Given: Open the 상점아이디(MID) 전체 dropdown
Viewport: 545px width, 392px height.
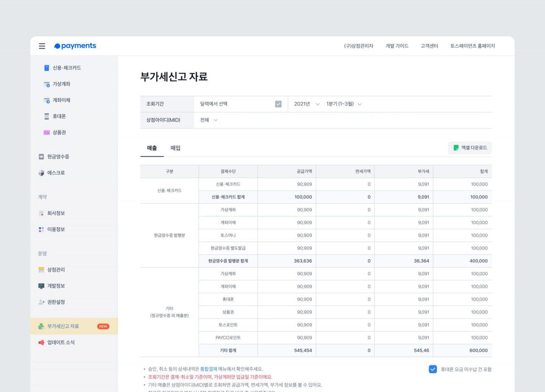Looking at the screenshot, I should [209, 120].
